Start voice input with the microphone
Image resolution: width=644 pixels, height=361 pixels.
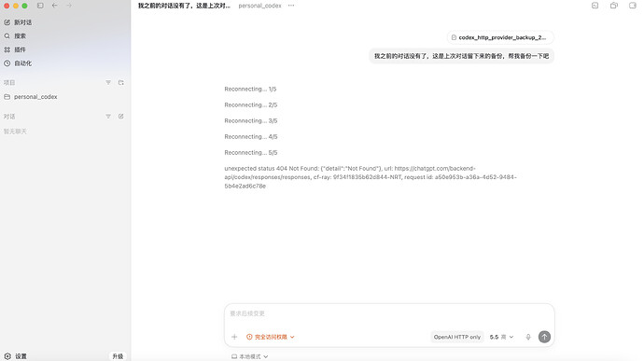click(x=528, y=337)
